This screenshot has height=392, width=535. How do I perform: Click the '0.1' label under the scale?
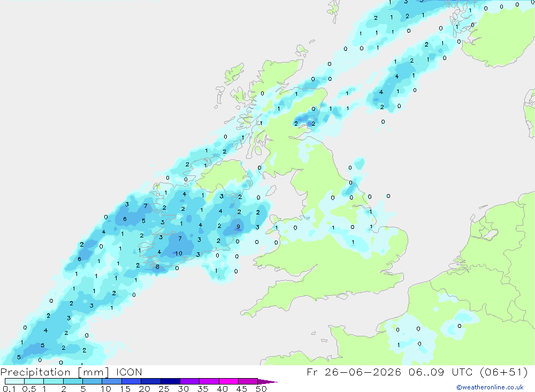tap(9, 389)
